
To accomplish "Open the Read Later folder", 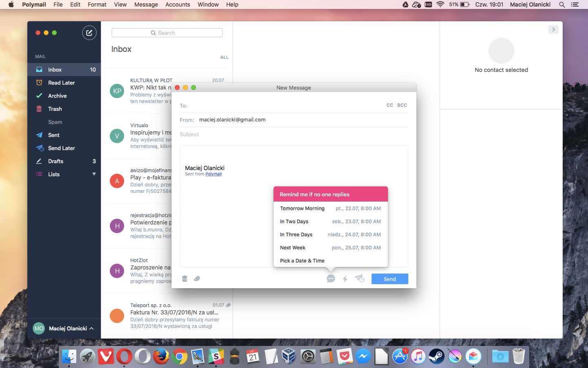I will pos(64,83).
